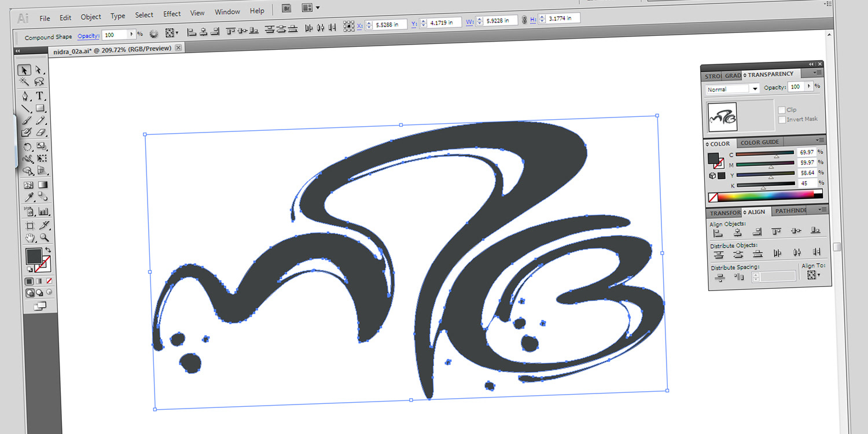The image size is (868, 434).
Task: Activate the Pencil tool
Action: click(x=41, y=120)
